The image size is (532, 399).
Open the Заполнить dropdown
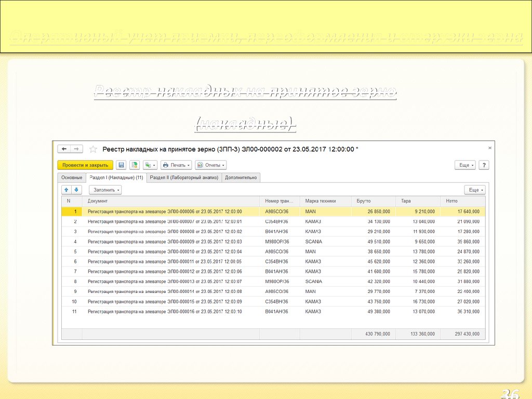[x=105, y=190]
